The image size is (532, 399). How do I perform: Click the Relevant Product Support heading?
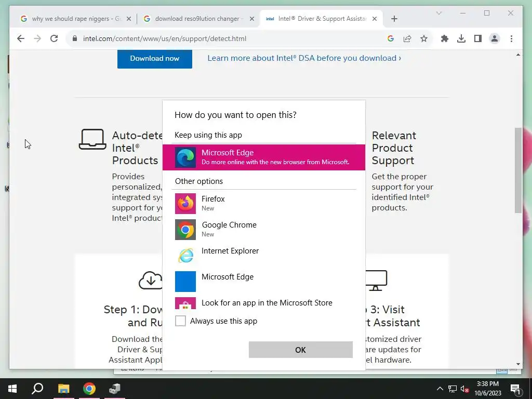coord(394,148)
